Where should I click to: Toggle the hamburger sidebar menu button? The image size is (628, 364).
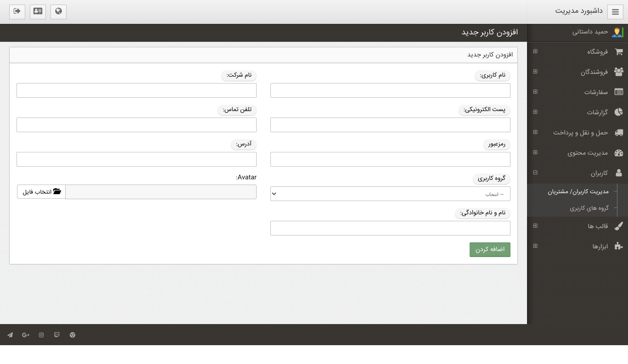[615, 12]
